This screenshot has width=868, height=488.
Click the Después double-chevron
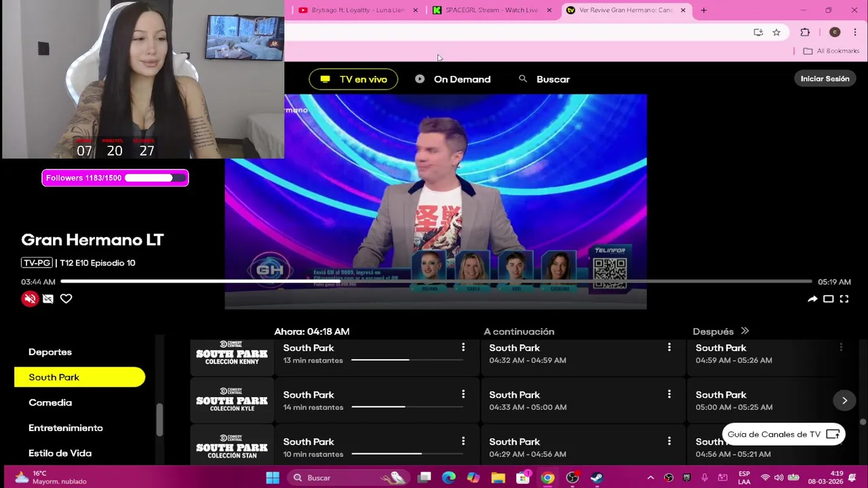(x=745, y=331)
